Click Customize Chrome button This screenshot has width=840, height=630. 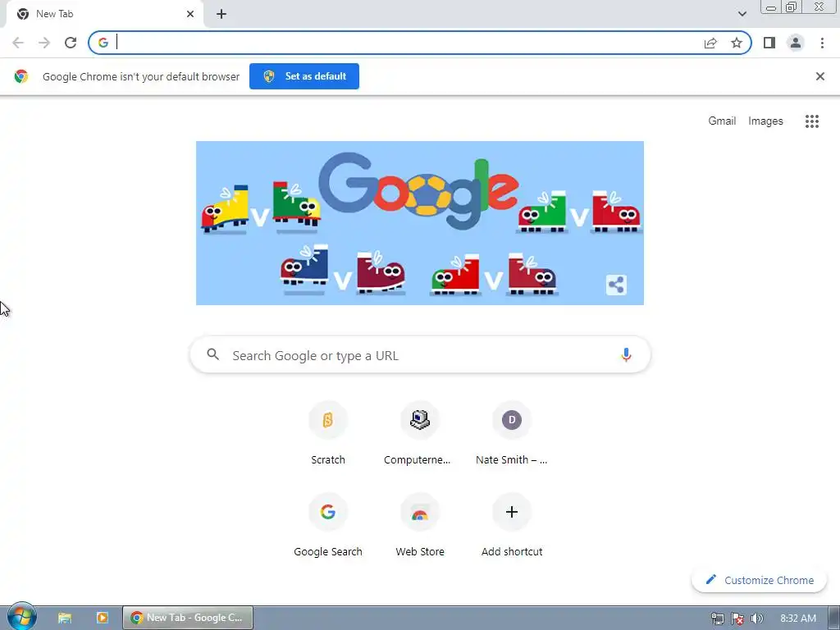(759, 580)
